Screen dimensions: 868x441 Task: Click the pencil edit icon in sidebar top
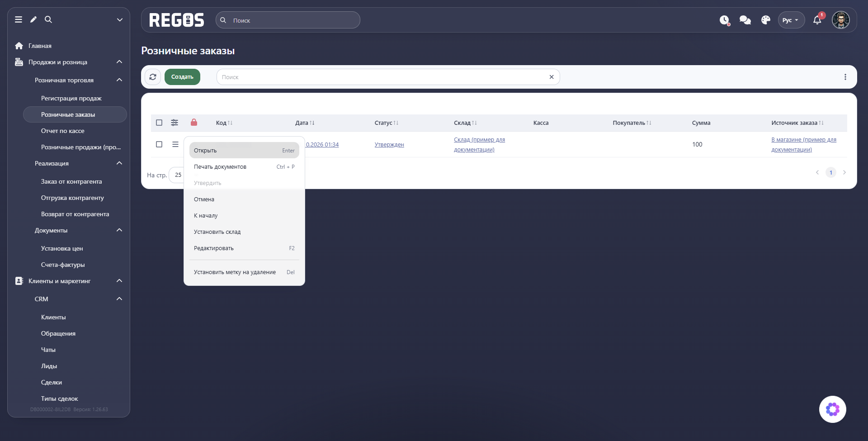[x=33, y=19]
